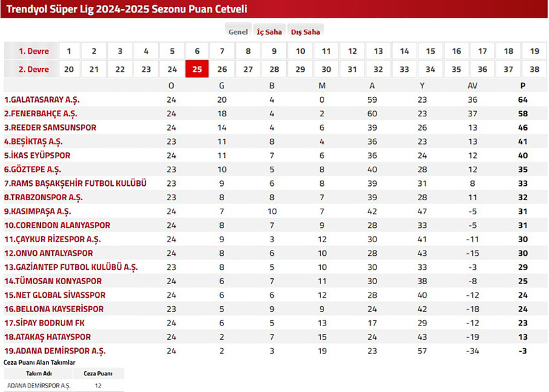Image resolution: width=549 pixels, height=392 pixels.
Task: Select the Genel tab
Action: click(x=238, y=32)
